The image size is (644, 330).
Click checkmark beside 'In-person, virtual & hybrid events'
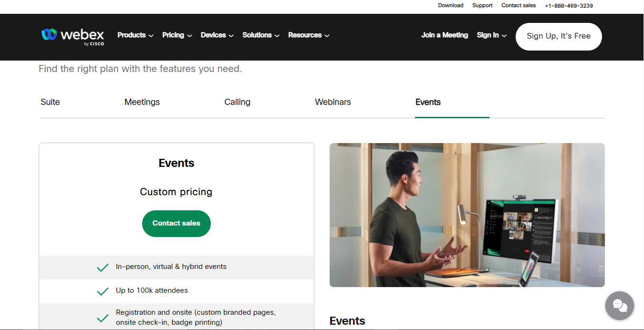click(x=103, y=268)
